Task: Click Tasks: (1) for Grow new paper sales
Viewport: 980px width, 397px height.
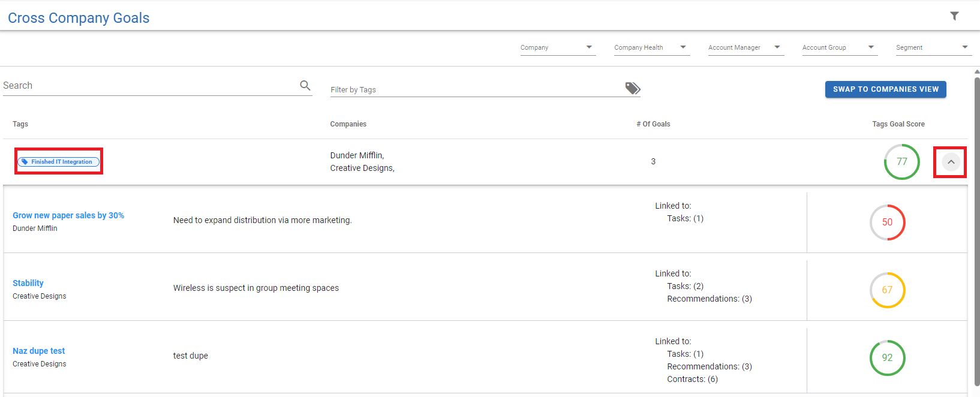Action: coord(685,218)
